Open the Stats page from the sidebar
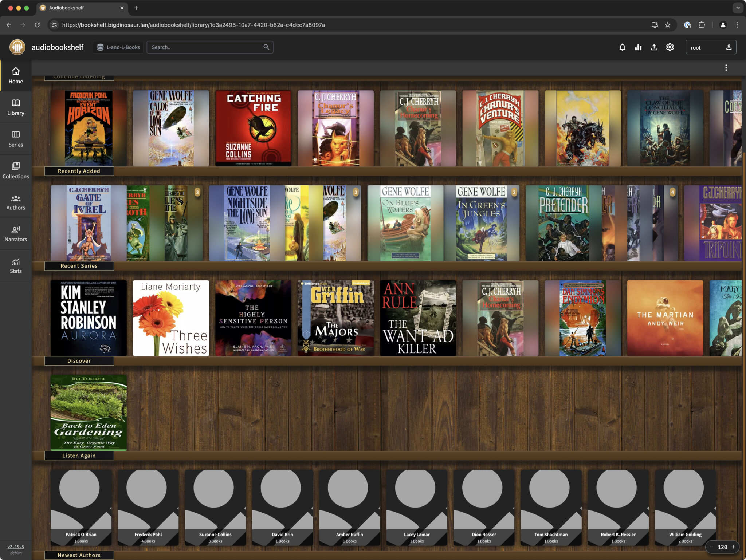 point(16,265)
